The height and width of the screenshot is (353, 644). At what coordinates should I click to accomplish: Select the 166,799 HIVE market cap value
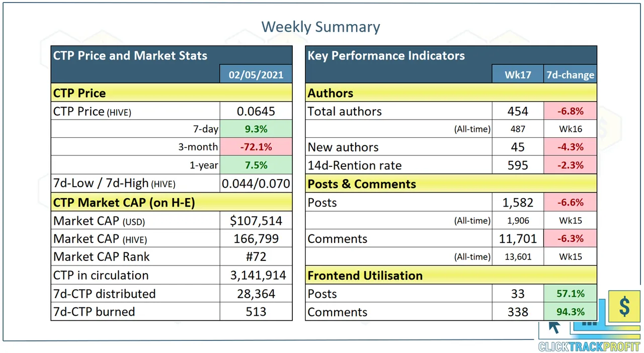[x=256, y=239]
